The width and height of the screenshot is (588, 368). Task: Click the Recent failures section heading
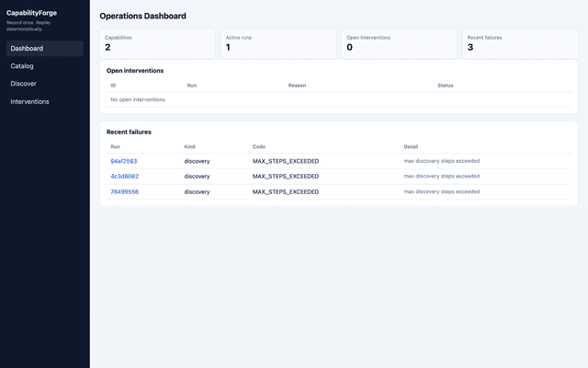(x=129, y=132)
